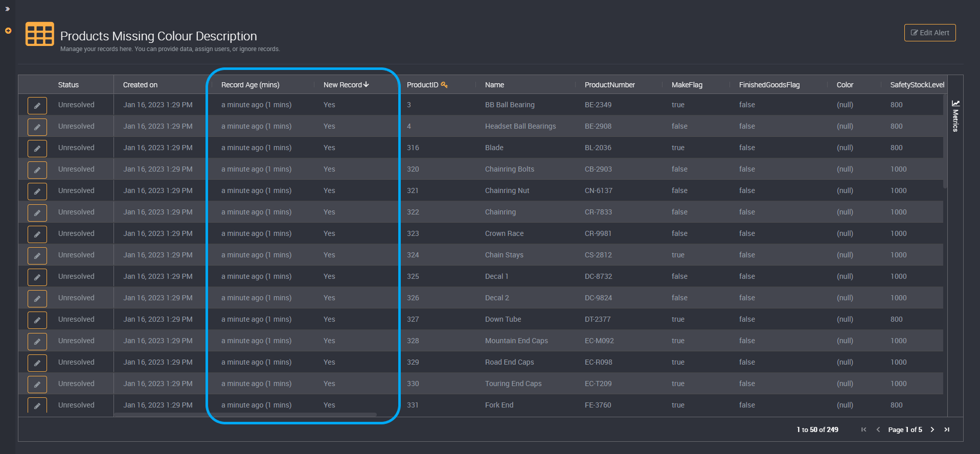Screen dimensions: 980x454
Task: Click the DT-2377 product number
Action: click(x=598, y=319)
